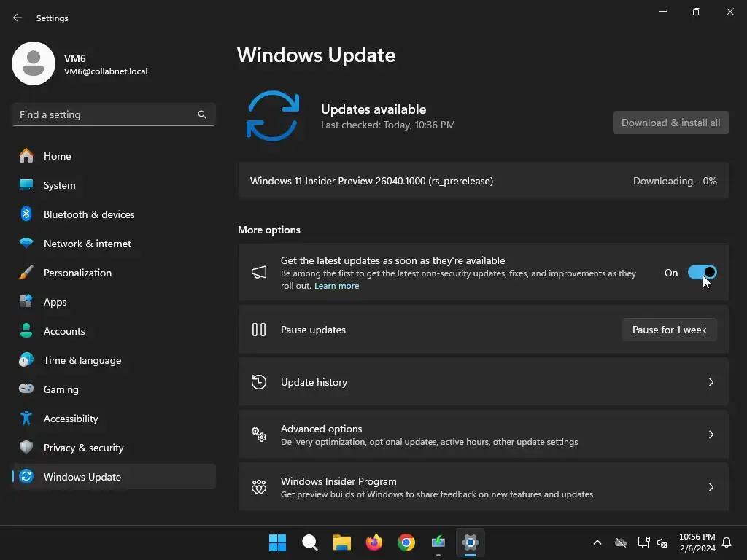Click the Personalization paintbrush icon

tap(26, 273)
